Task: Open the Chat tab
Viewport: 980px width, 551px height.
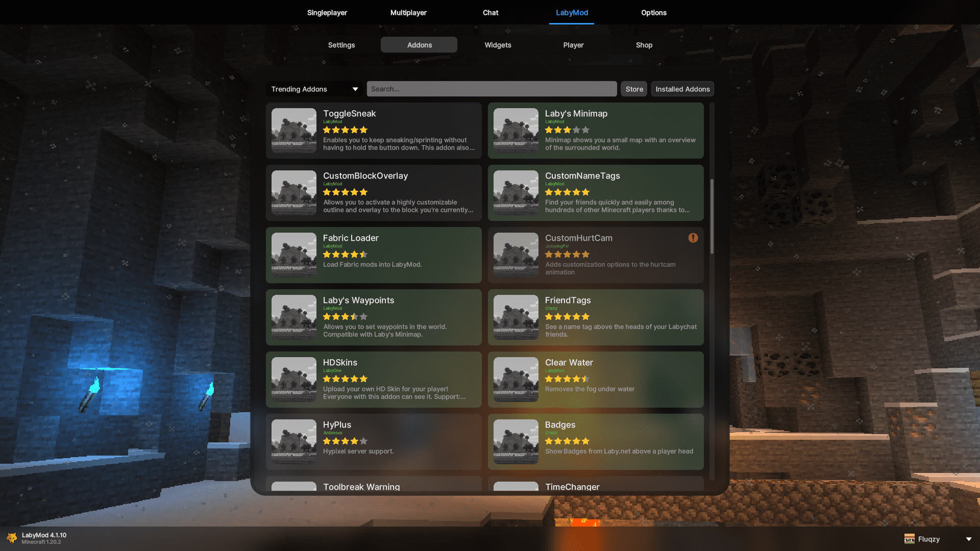Action: [491, 12]
